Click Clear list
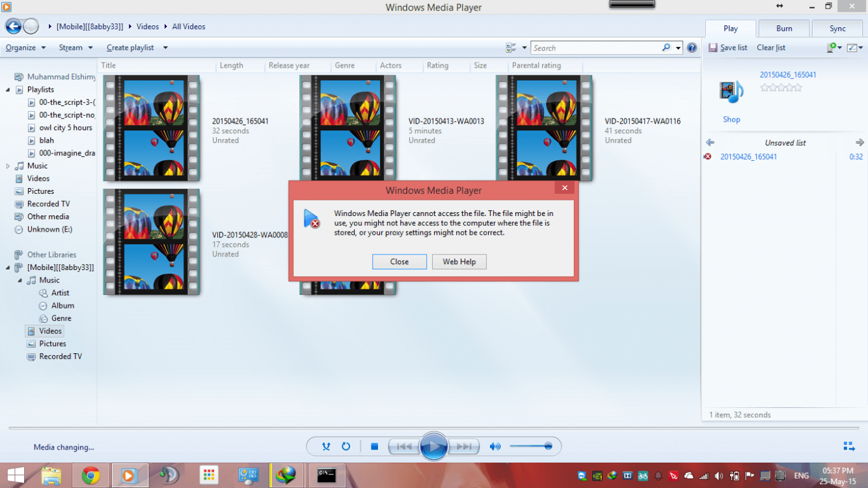The image size is (868, 488). tap(771, 47)
